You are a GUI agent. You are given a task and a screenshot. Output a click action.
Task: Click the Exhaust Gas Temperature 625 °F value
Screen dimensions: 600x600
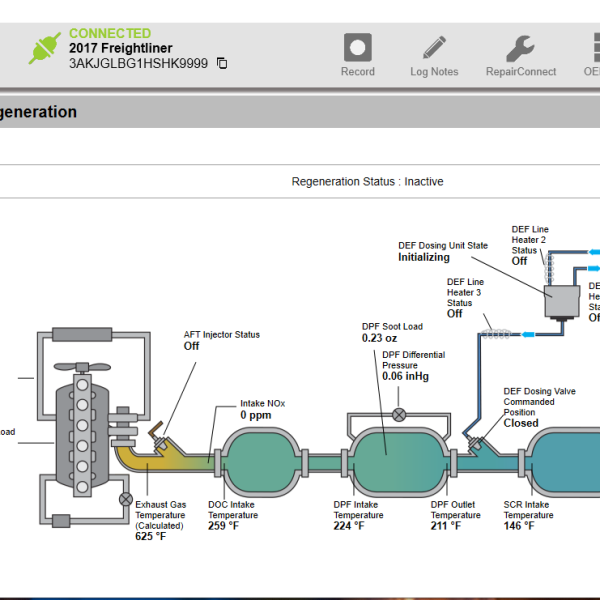[150, 536]
